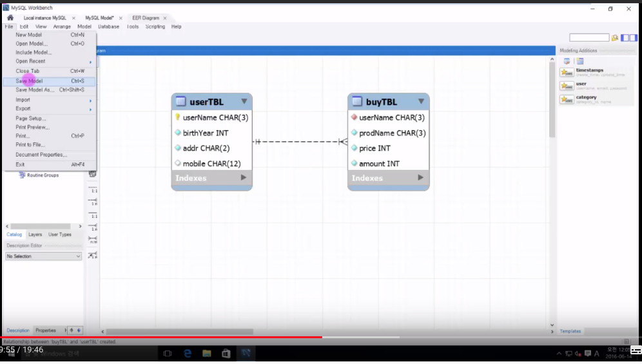Collapse the buyTBL table with header arrow
The height and width of the screenshot is (364, 642).
point(421,101)
